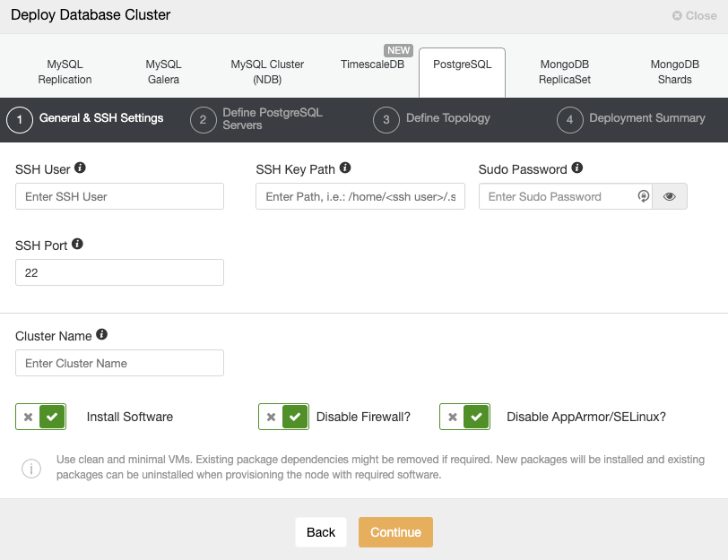
Task: Toggle the Install Software switch
Action: pyautogui.click(x=41, y=417)
